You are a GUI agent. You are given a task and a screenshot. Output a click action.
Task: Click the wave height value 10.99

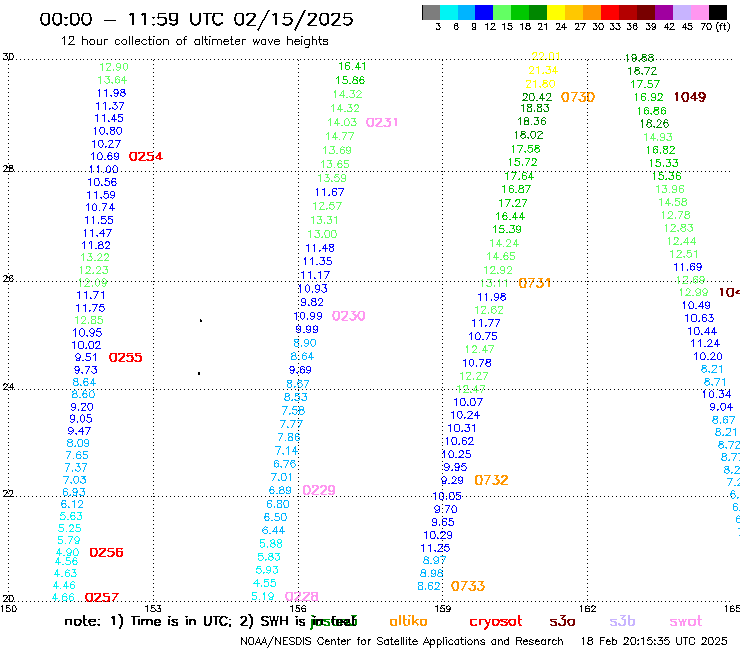tap(309, 316)
